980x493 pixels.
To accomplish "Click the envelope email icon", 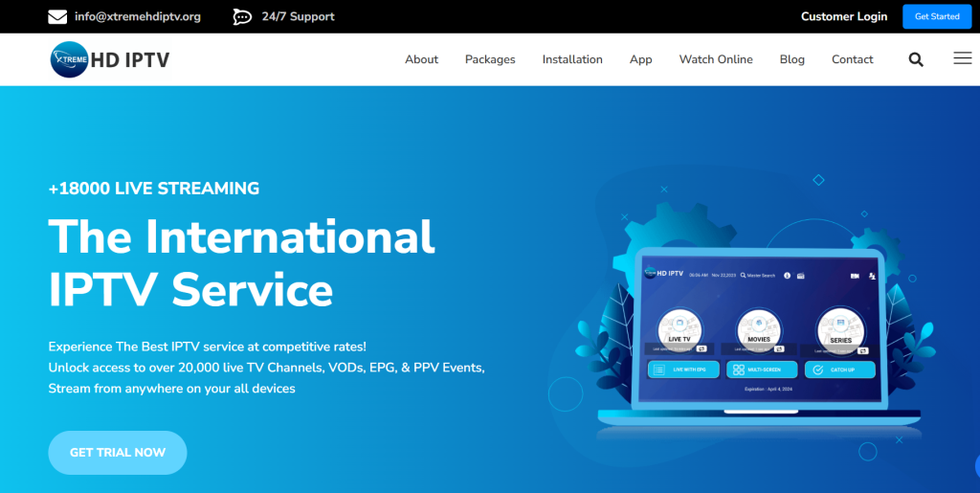I will pyautogui.click(x=57, y=17).
